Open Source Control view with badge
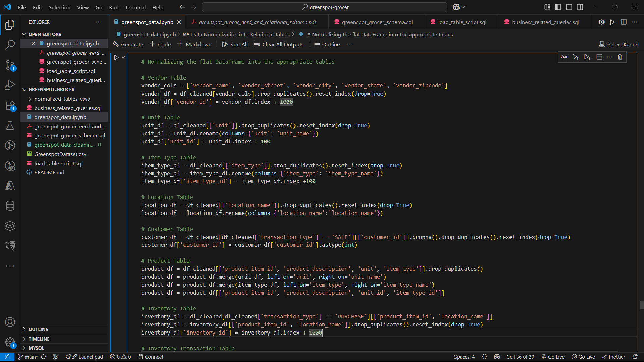This screenshot has width=644, height=362. (10, 65)
